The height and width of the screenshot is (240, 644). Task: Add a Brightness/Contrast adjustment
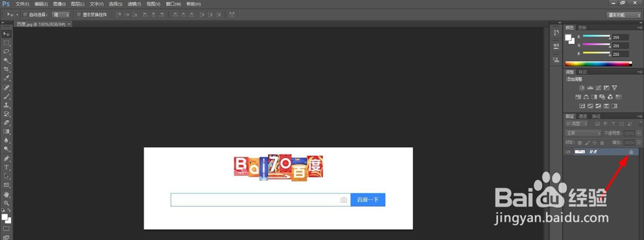[582, 88]
